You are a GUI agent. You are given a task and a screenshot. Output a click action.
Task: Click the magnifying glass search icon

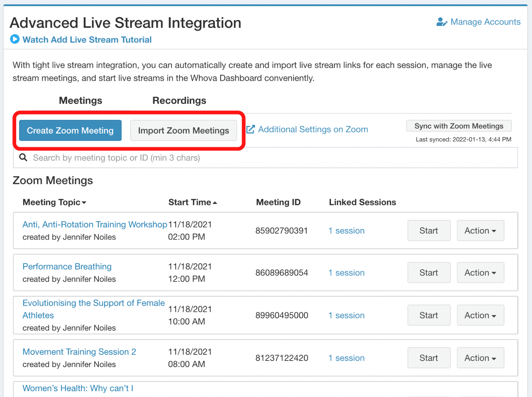(x=23, y=158)
